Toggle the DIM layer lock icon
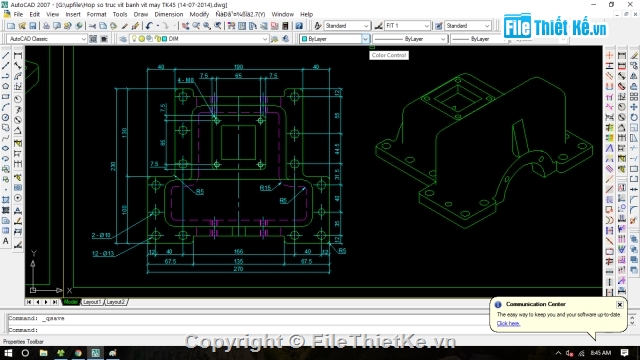640x360 pixels. tap(158, 39)
